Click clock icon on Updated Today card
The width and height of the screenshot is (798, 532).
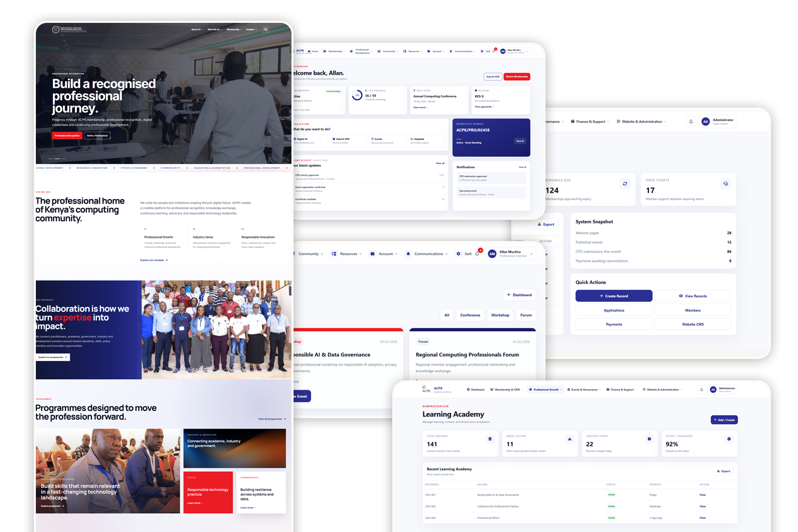(x=649, y=439)
